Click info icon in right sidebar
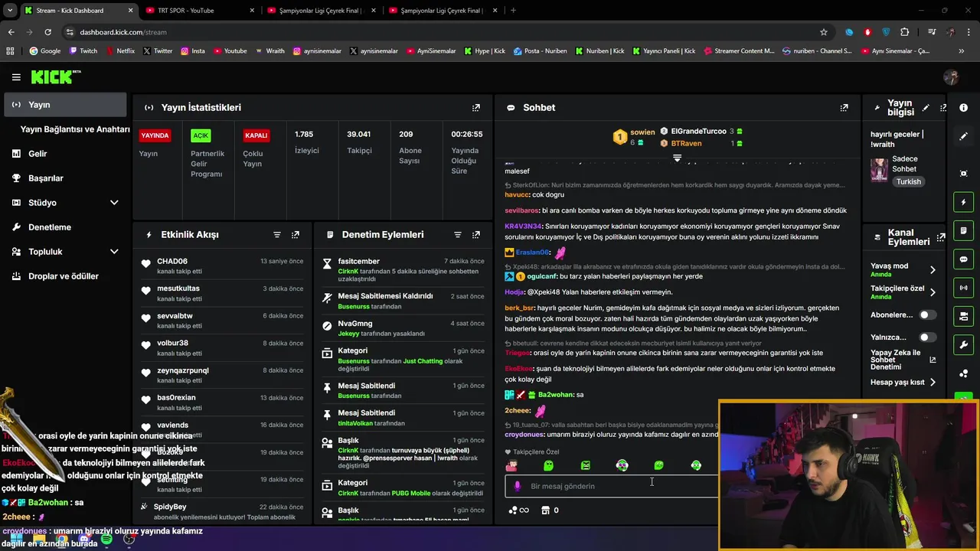This screenshot has width=980, height=551. (x=964, y=108)
